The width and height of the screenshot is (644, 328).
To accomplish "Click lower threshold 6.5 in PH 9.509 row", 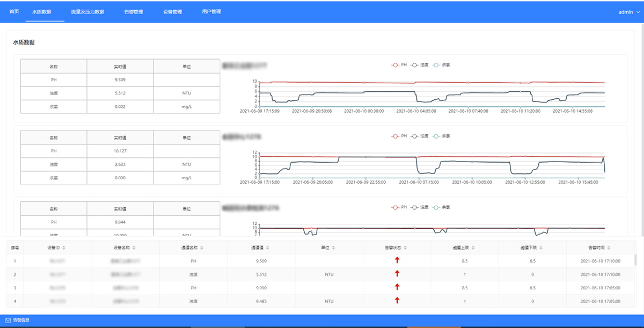I will click(532, 260).
